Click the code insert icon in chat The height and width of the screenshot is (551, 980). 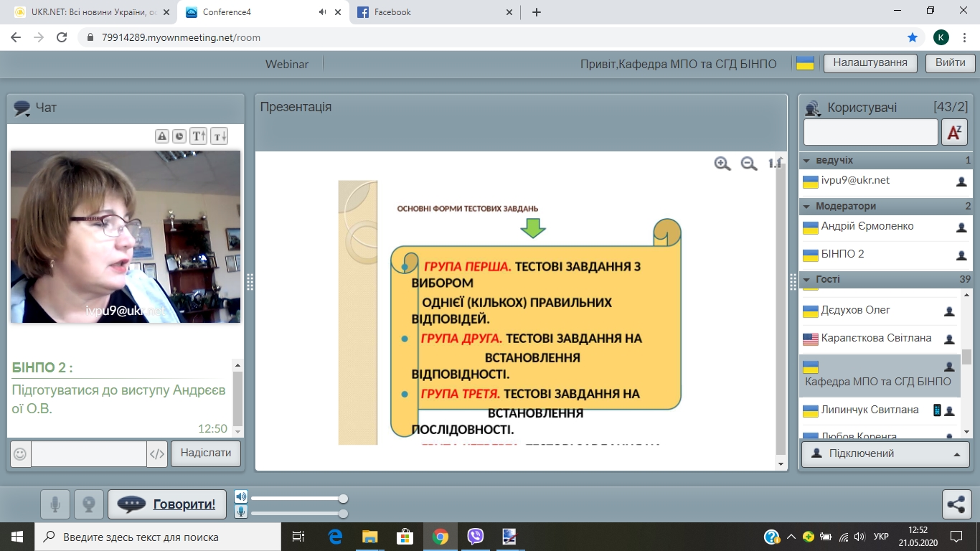(x=157, y=453)
